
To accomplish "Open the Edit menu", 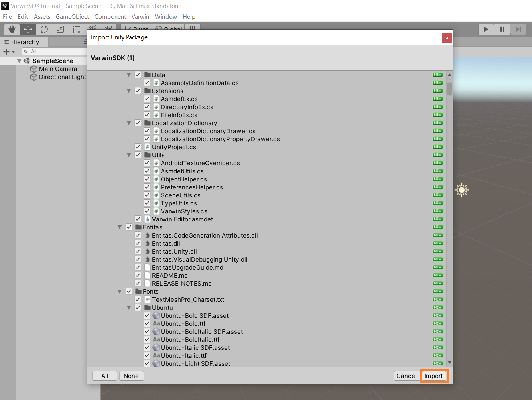I will click(23, 17).
